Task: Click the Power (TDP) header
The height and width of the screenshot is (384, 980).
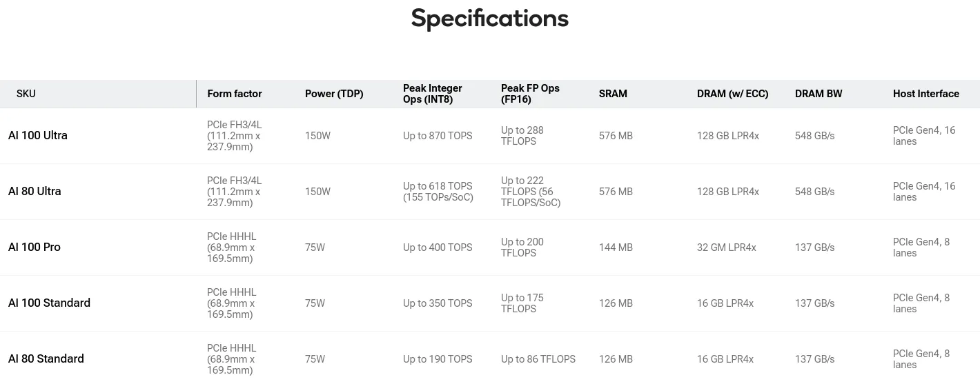Action: (334, 94)
